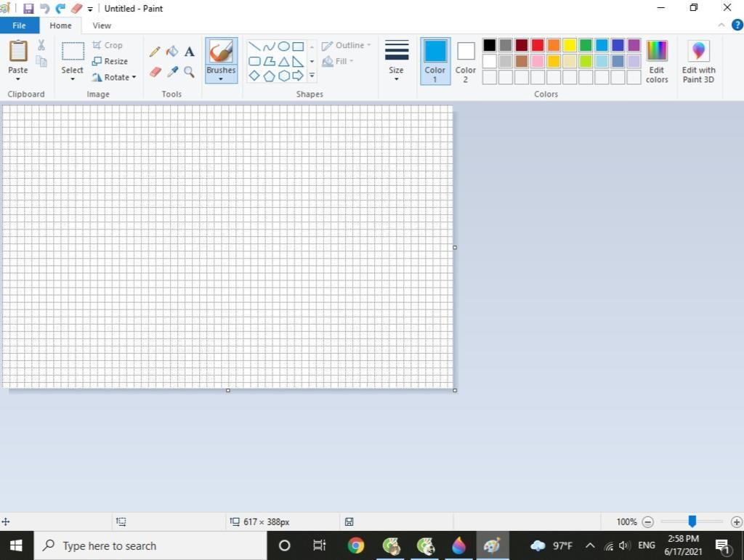Select the Eraser tool
This screenshot has width=744, height=560.
[x=155, y=72]
